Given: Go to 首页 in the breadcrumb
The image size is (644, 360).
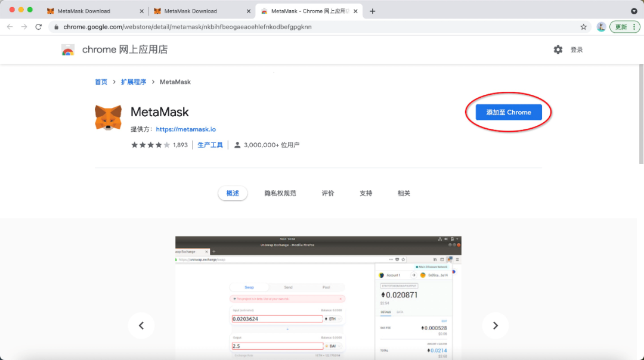Looking at the screenshot, I should pyautogui.click(x=101, y=82).
